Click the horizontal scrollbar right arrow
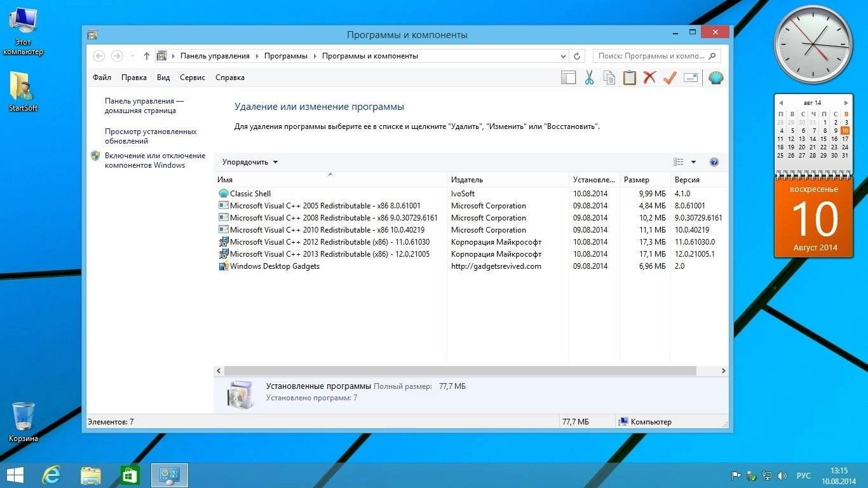 (723, 370)
